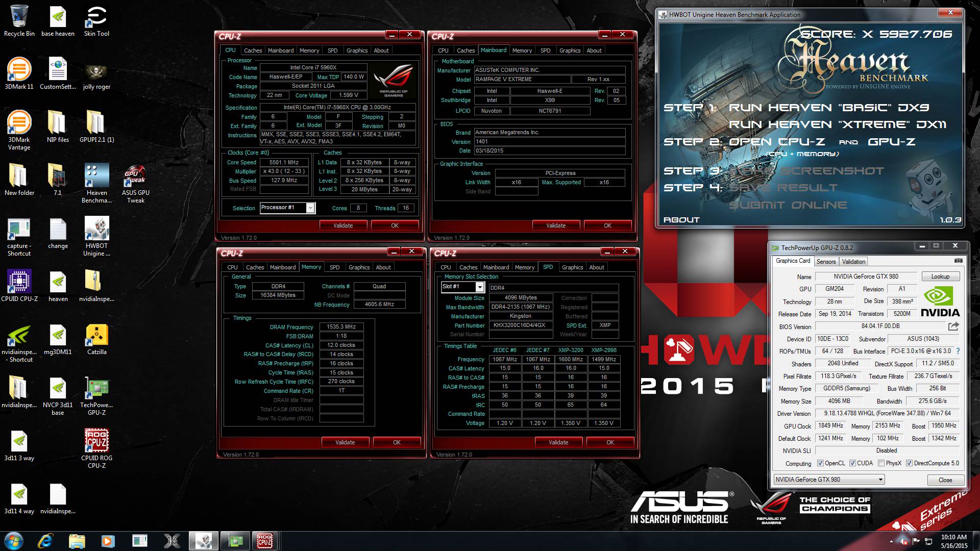The width and height of the screenshot is (980, 551).
Task: Open Internet Explorer from taskbar
Action: [45, 541]
